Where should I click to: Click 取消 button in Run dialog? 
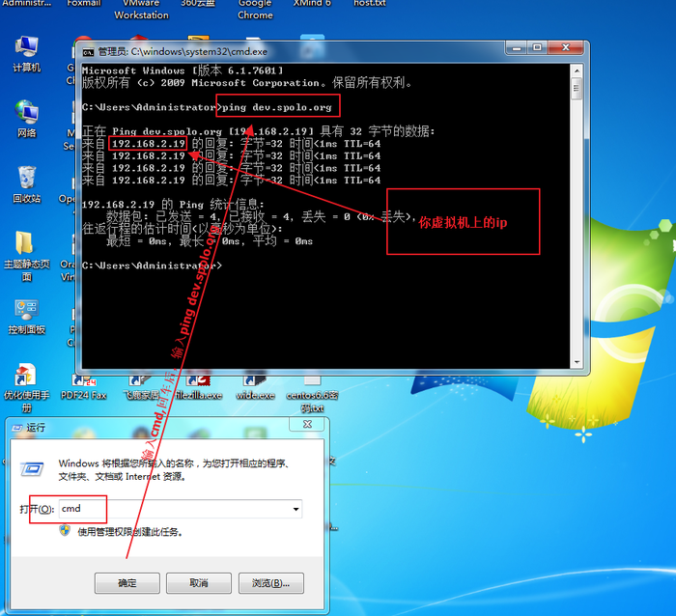coord(199,583)
